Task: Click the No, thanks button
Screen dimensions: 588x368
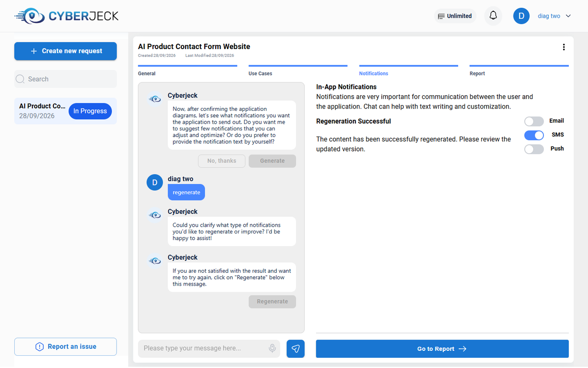Action: tap(221, 161)
